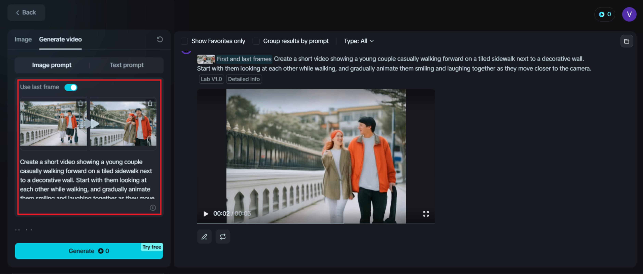This screenshot has width=644, height=274.
Task: Click the reset icon next to Generate video tab
Action: [x=160, y=39]
